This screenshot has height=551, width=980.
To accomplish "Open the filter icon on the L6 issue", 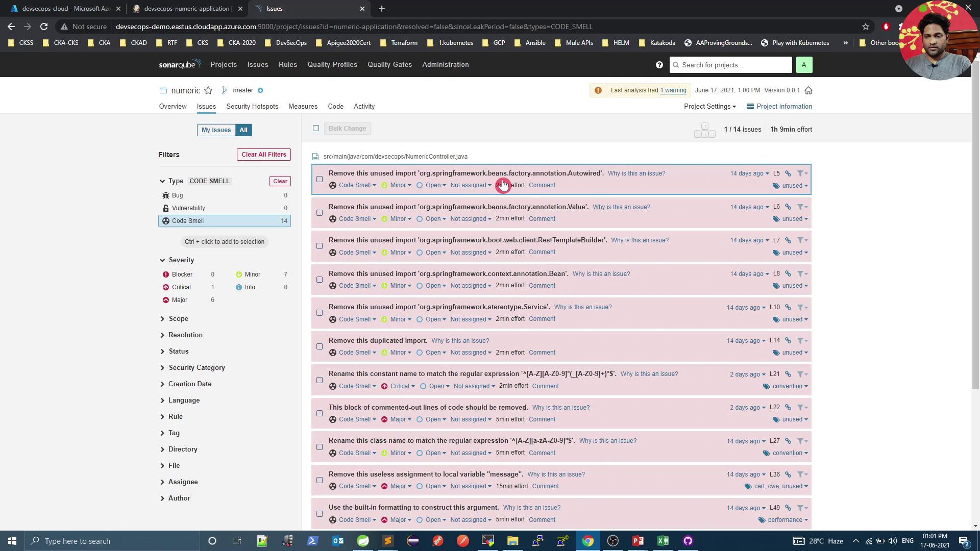I will point(801,207).
